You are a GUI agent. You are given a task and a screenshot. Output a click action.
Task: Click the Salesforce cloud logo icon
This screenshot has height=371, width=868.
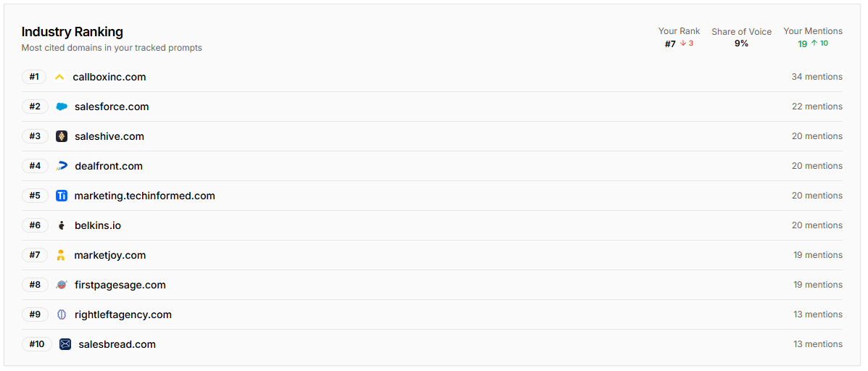pos(62,107)
